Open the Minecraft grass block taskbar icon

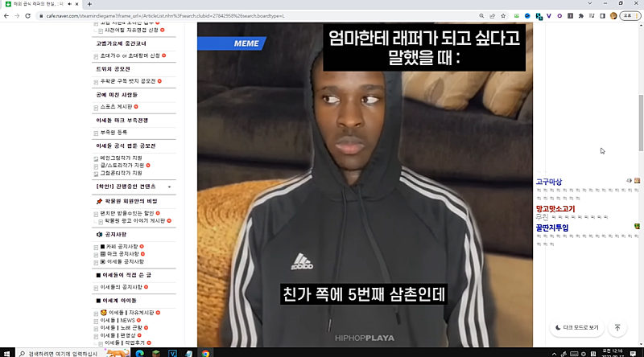[x=156, y=353]
